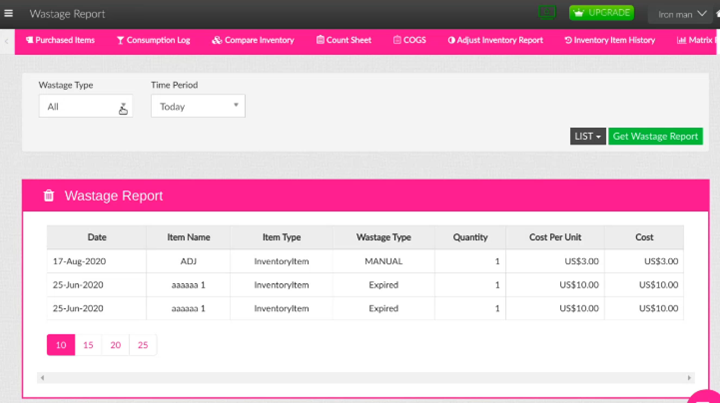Image resolution: width=720 pixels, height=403 pixels.
Task: Set page size to 15
Action: click(88, 345)
